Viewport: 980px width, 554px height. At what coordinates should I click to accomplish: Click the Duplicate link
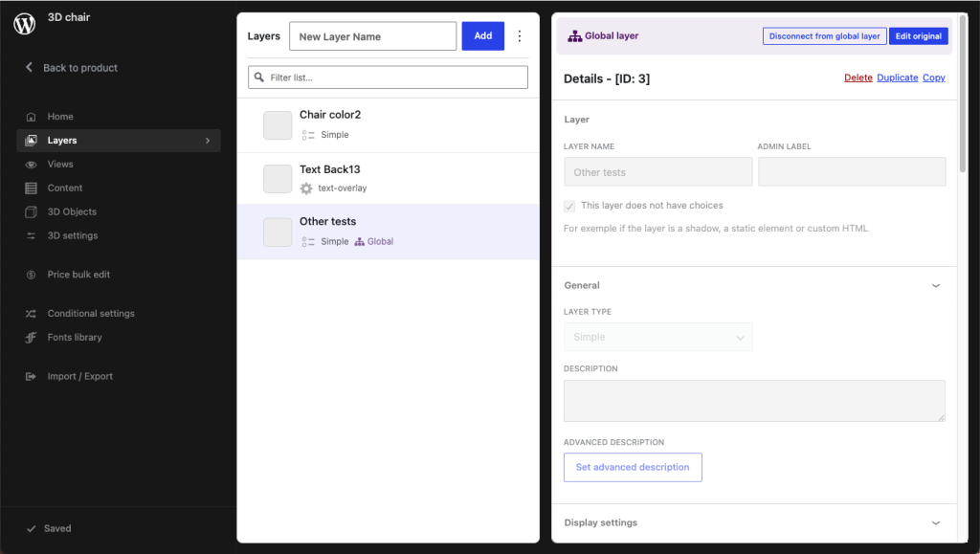[898, 78]
